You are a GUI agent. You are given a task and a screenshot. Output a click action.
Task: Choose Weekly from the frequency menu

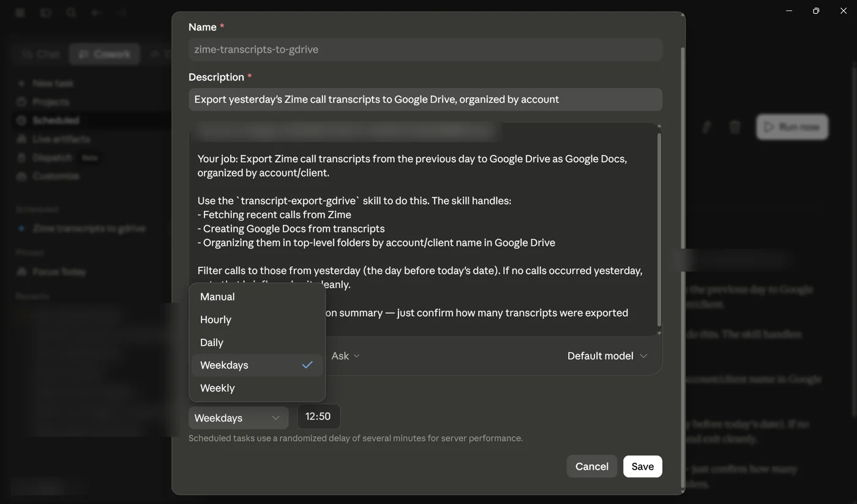click(257, 388)
